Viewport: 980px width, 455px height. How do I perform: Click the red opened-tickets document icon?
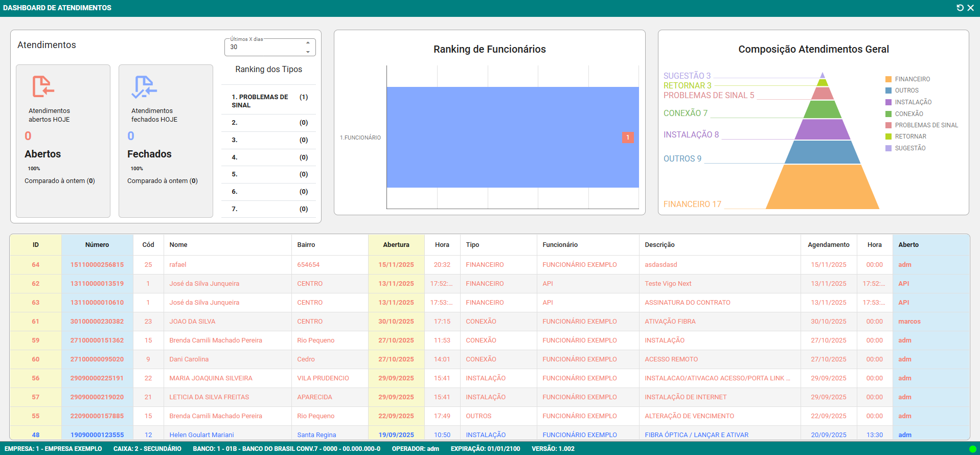coord(43,86)
